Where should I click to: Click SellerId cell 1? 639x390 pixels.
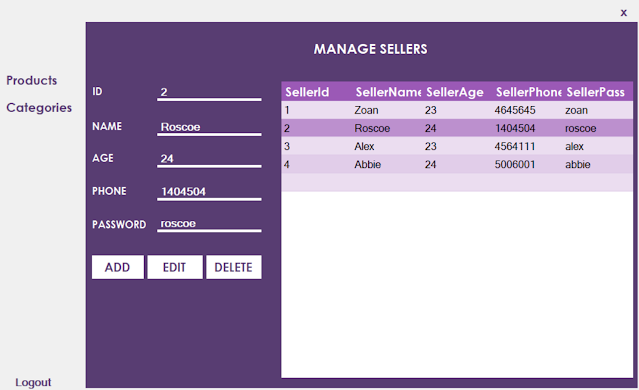pos(317,110)
